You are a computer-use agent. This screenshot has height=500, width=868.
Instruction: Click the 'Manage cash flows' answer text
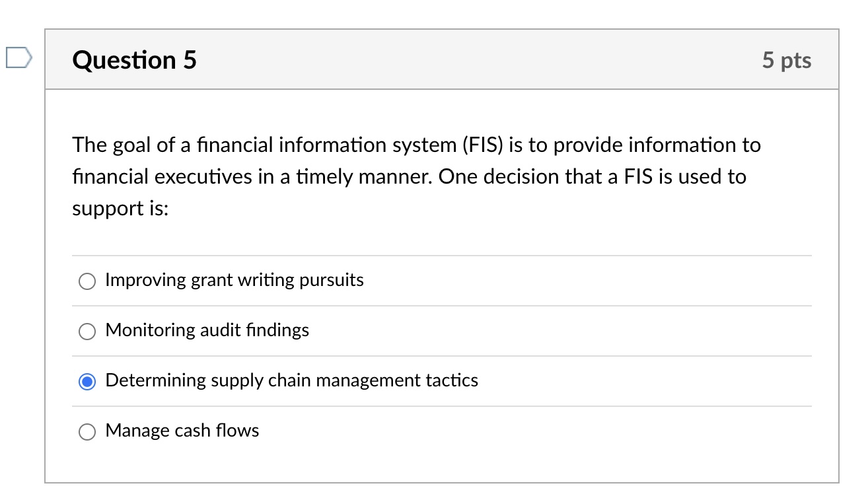coord(182,431)
